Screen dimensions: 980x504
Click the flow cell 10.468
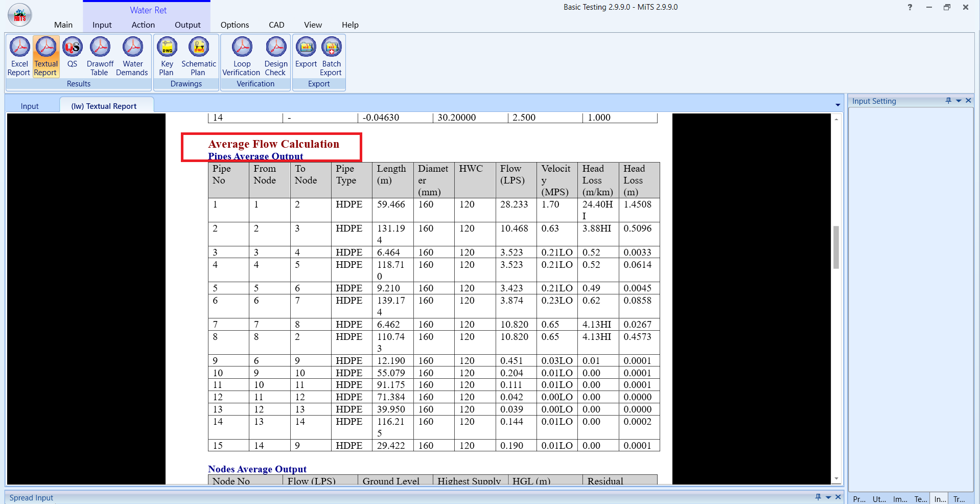click(516, 234)
